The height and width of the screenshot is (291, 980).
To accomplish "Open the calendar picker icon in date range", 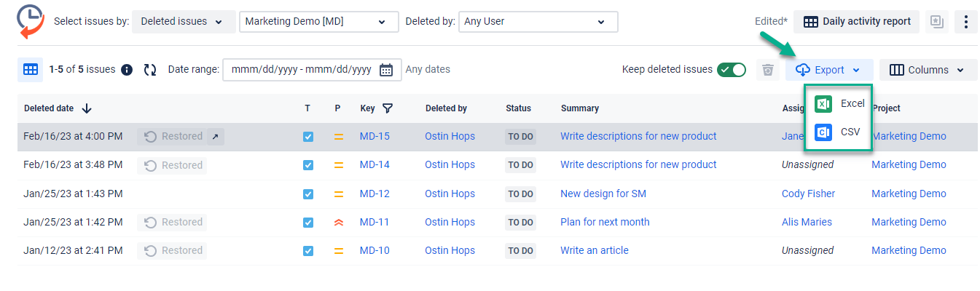I will (386, 70).
